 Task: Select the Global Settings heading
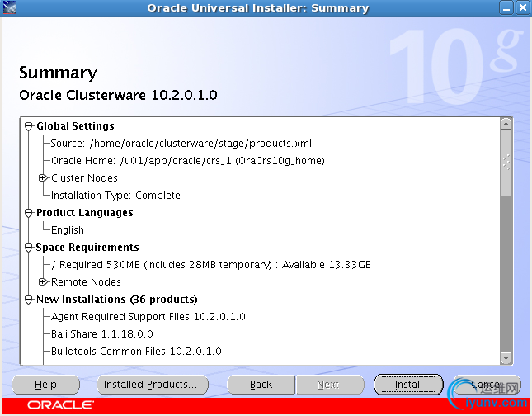[x=75, y=126]
